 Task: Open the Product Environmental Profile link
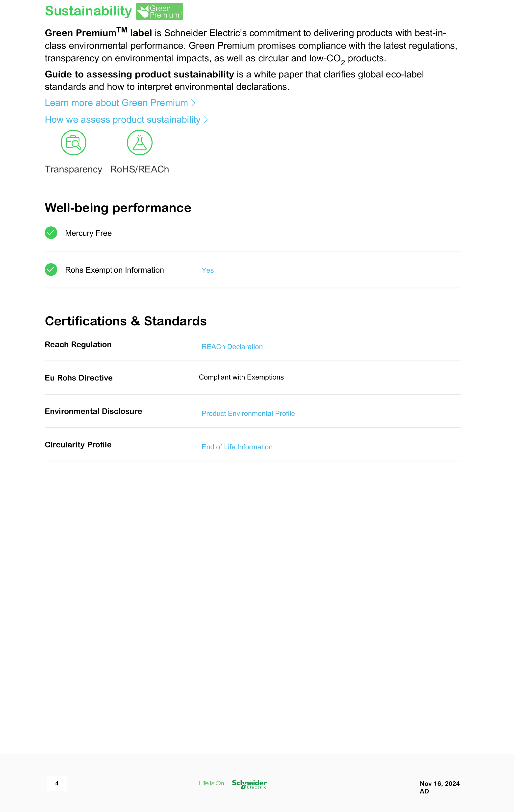pyautogui.click(x=248, y=413)
